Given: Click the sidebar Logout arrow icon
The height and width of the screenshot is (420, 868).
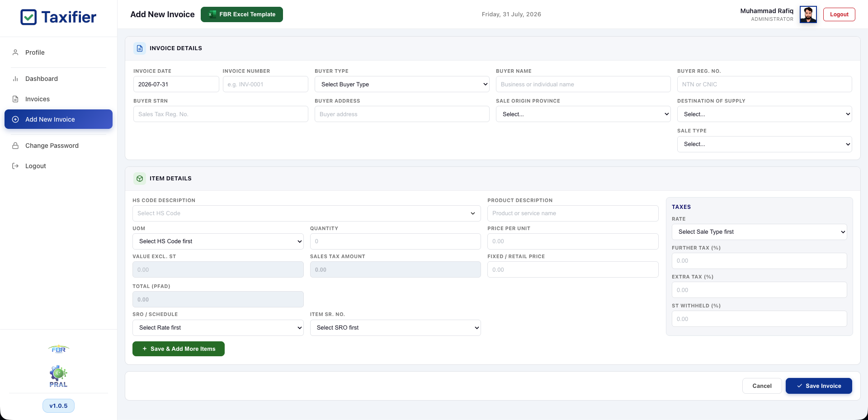Looking at the screenshot, I should pyautogui.click(x=15, y=166).
